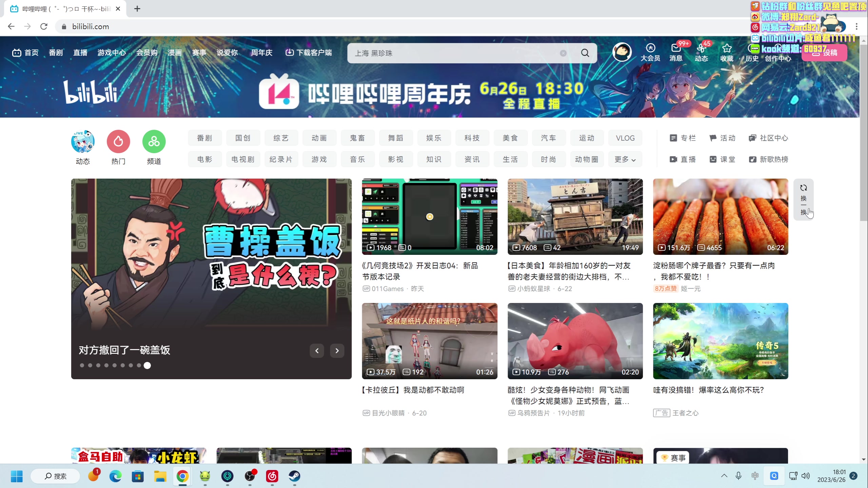Open Chrome's three-dot menu
Image resolution: width=868 pixels, height=488 pixels.
857,26
